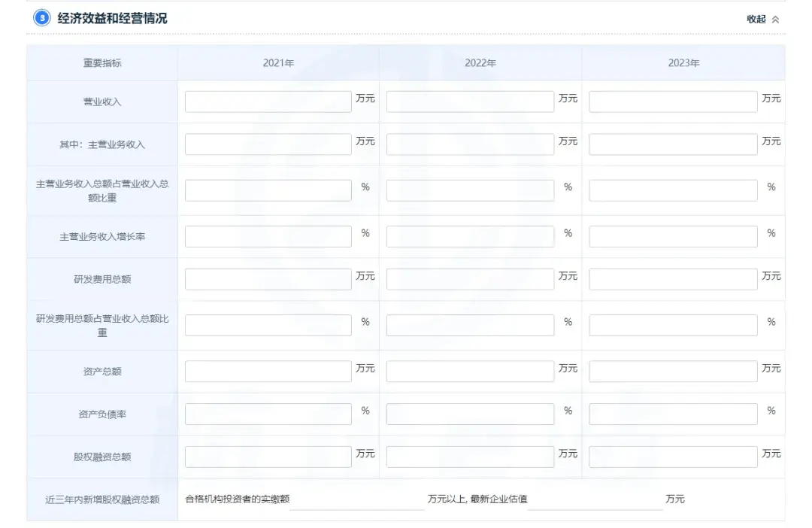Click 资产总额 input under 2023年
812x528 pixels.
pyautogui.click(x=673, y=372)
